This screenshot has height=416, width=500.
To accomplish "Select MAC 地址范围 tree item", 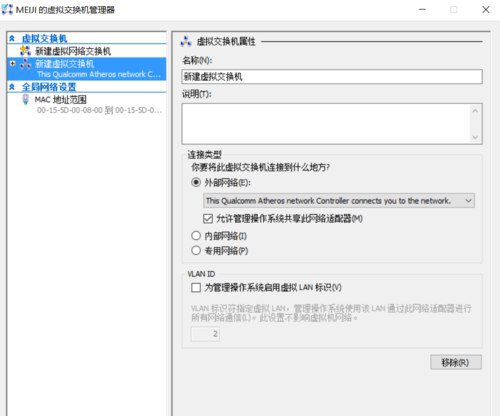I will click(61, 100).
